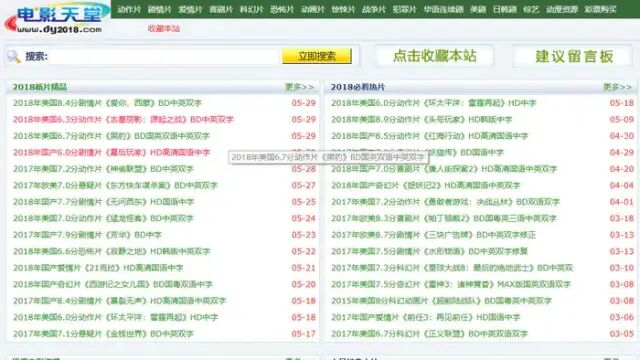
Task: Click date 05-17 beside 《金钱世界》
Action: point(303,333)
